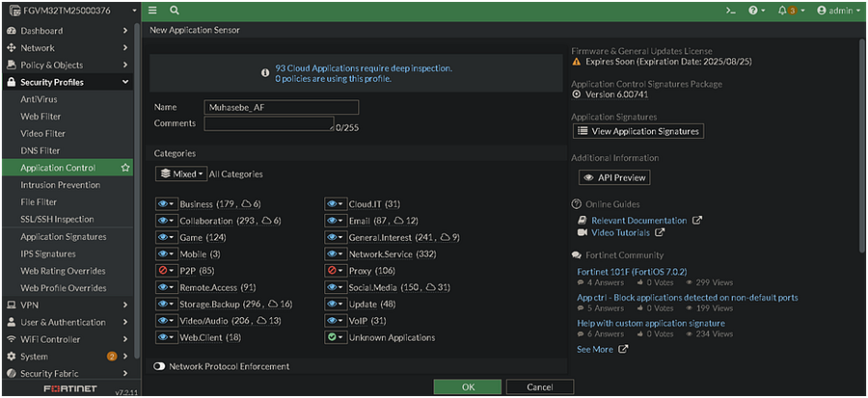The height and width of the screenshot is (398, 868).
Task: Open the help question mark menu
Action: (x=756, y=11)
